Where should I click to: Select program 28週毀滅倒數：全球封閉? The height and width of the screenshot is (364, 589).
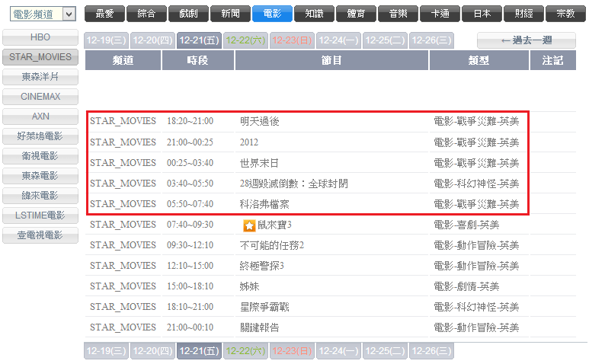[294, 184]
